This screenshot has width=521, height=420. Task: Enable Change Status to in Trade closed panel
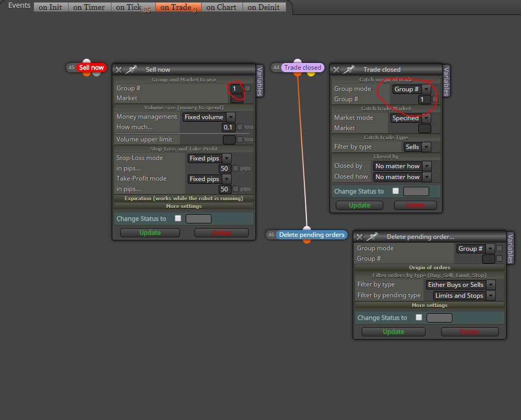coord(396,191)
